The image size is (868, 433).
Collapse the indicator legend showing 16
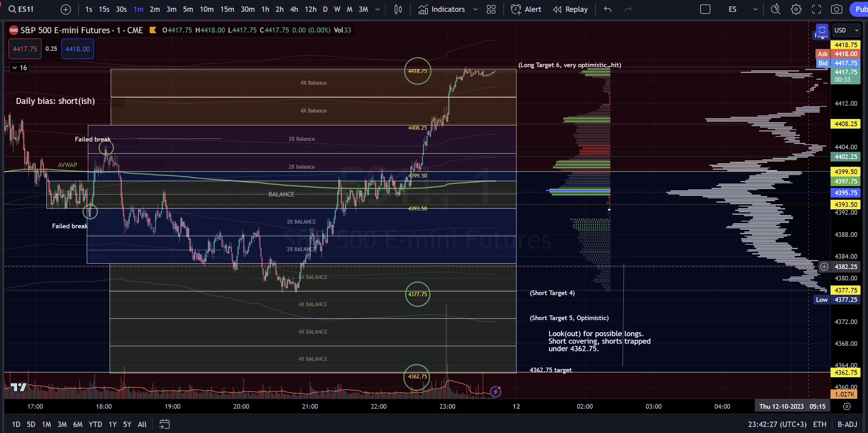(19, 68)
